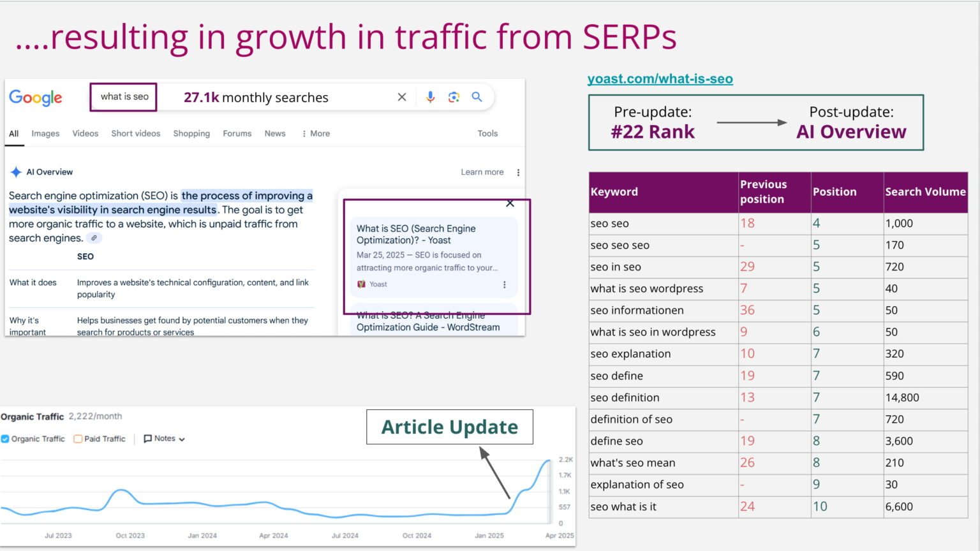Screen dimensions: 980x551
Task: Disable the Organic Traffic checkbox
Action: [x=6, y=438]
